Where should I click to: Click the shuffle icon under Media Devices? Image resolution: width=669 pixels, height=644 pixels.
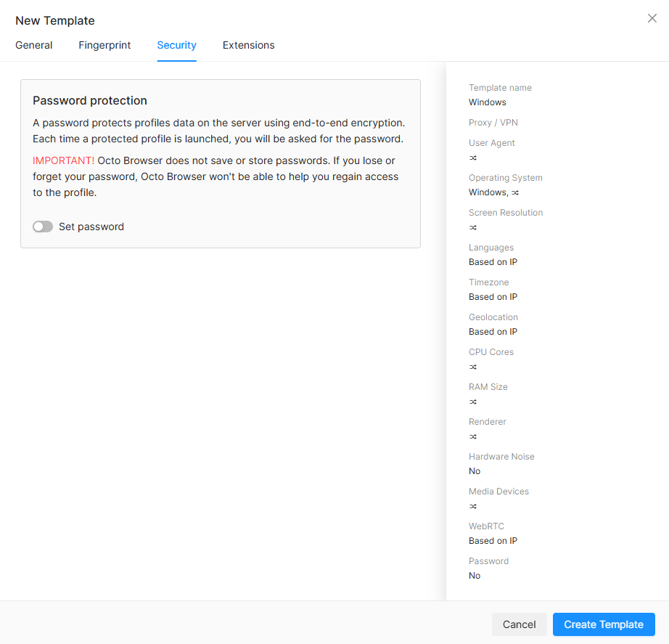tap(473, 507)
